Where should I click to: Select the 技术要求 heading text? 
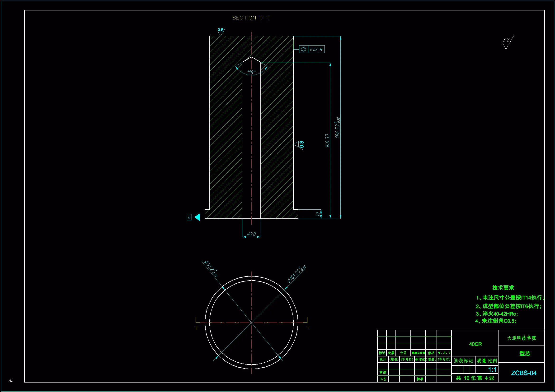tap(503, 288)
